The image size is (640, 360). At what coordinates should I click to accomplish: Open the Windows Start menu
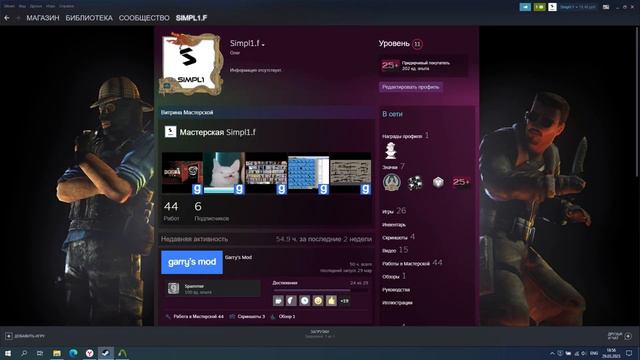[x=8, y=353]
